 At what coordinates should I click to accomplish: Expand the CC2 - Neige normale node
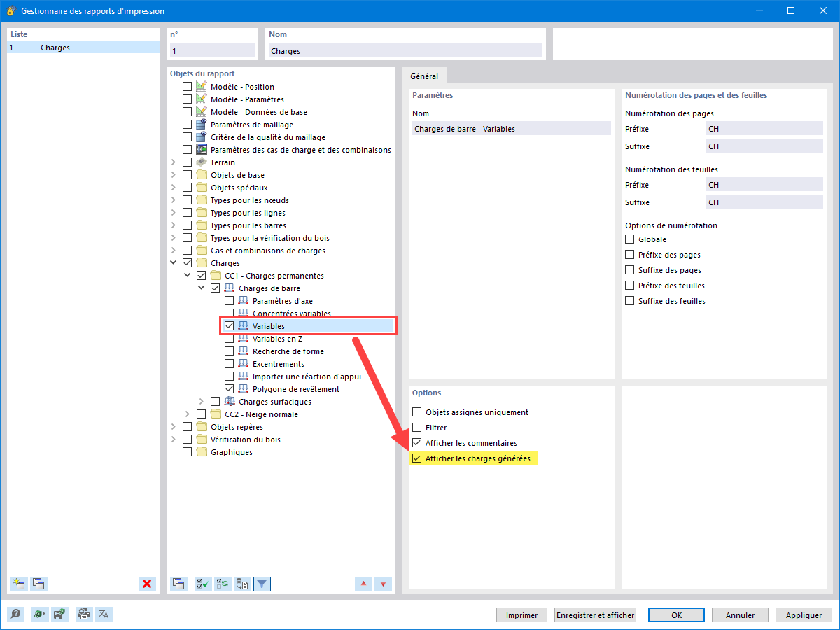(188, 414)
